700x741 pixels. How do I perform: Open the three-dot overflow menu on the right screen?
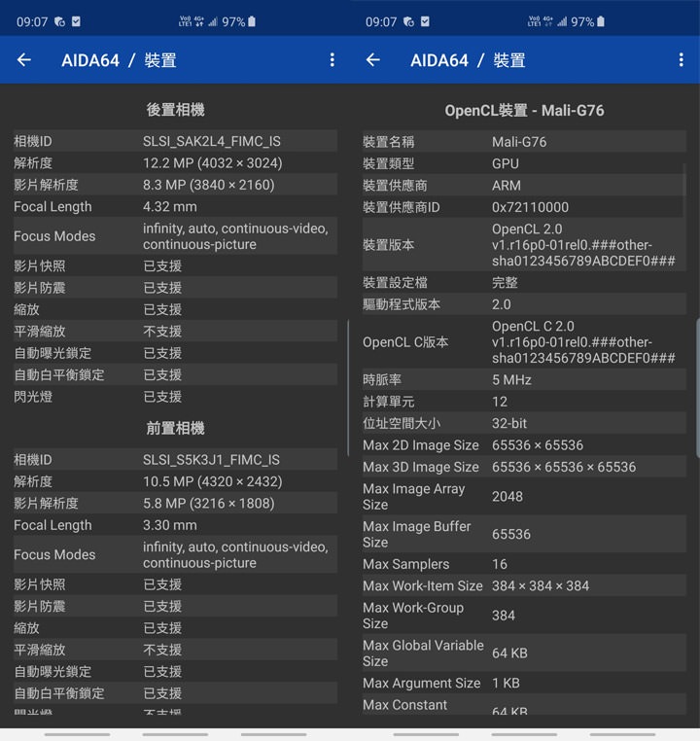pos(681,60)
